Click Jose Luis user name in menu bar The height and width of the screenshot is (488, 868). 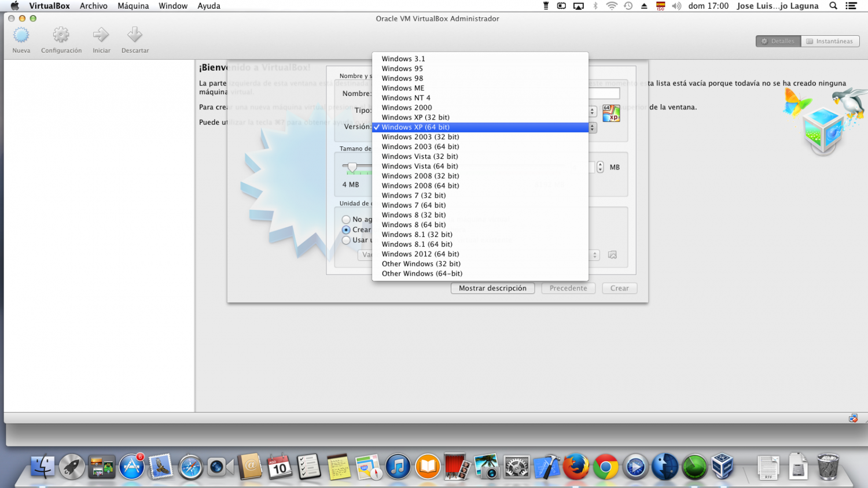coord(777,6)
